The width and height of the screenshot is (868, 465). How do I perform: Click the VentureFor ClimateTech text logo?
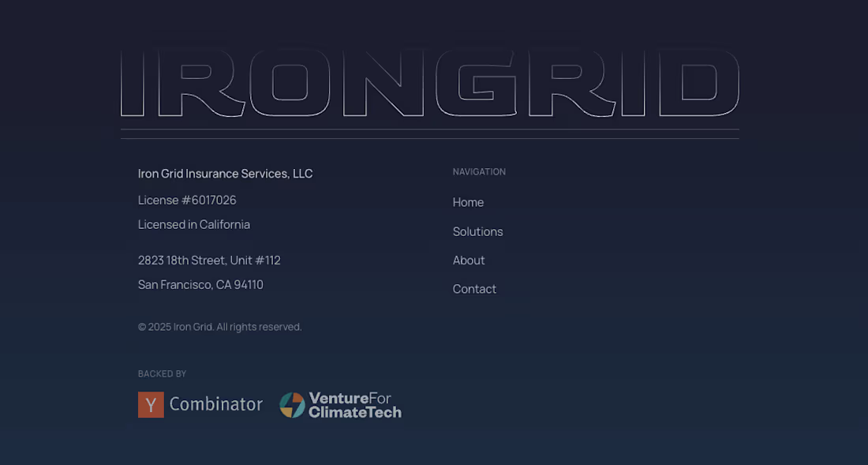(x=354, y=404)
